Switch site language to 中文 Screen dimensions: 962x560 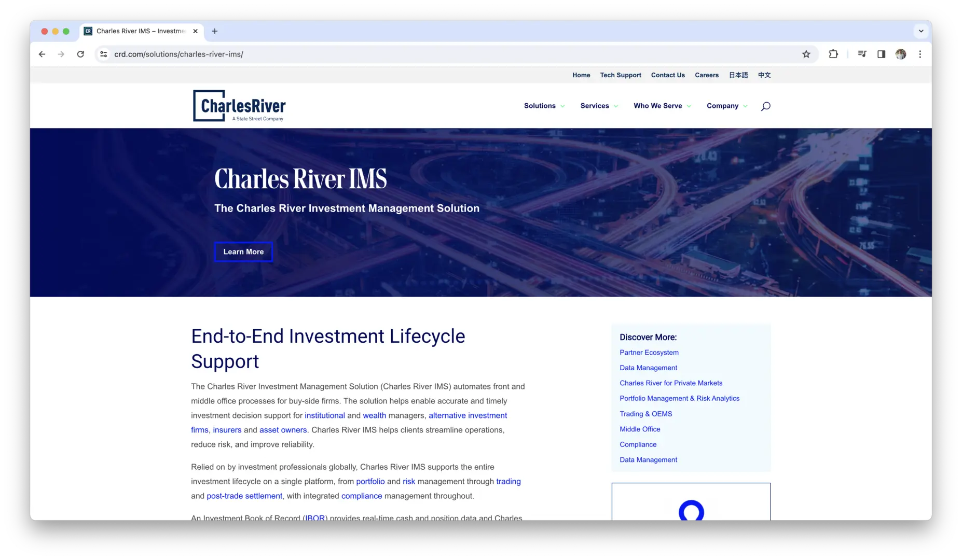(764, 75)
